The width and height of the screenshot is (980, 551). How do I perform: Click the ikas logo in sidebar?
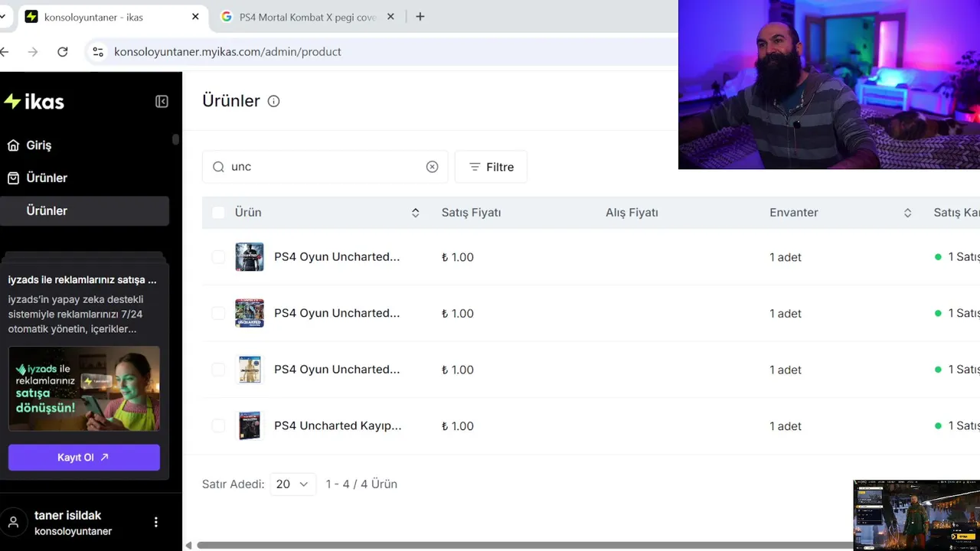(34, 102)
